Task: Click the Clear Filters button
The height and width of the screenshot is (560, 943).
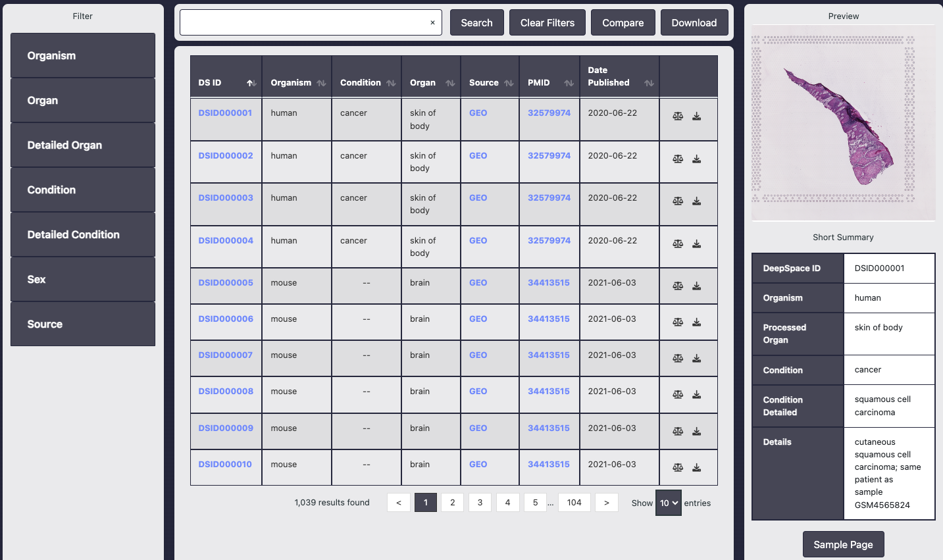Action: (547, 22)
